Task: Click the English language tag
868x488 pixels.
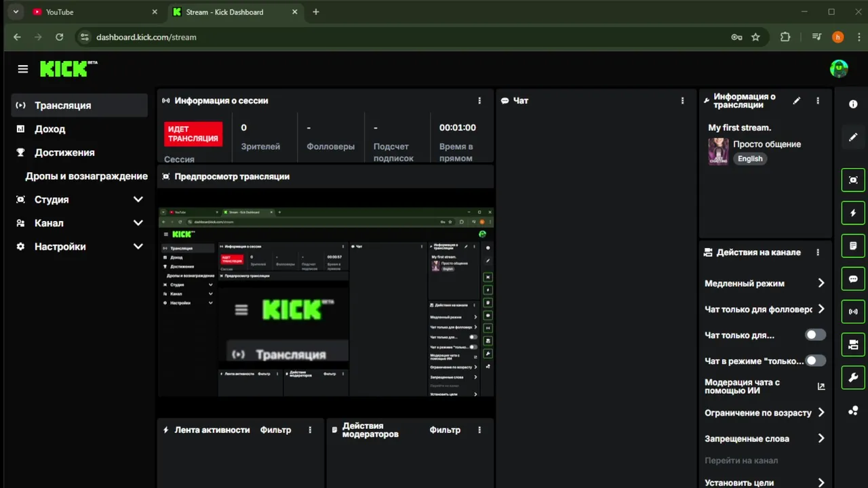Action: (750, 159)
